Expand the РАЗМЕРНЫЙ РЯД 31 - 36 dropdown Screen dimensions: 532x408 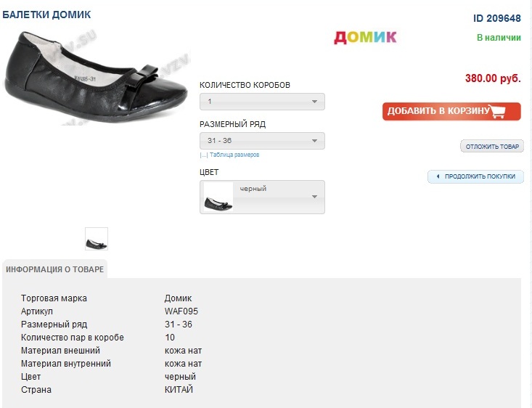pyautogui.click(x=262, y=141)
